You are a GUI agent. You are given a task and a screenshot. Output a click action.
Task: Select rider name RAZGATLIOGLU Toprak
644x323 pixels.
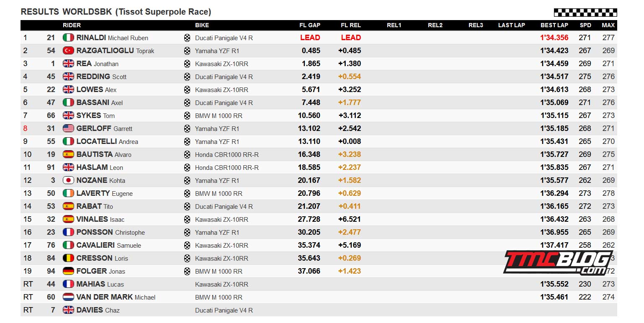[x=115, y=51]
